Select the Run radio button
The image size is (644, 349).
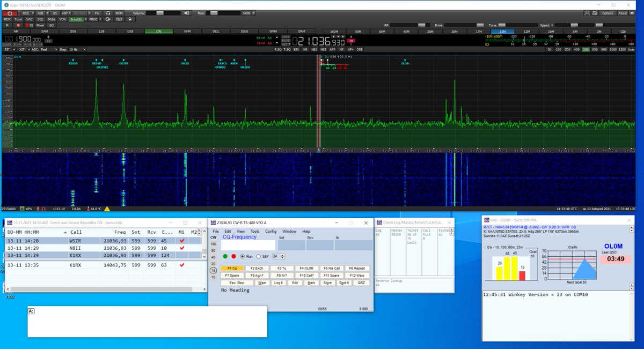tap(242, 256)
